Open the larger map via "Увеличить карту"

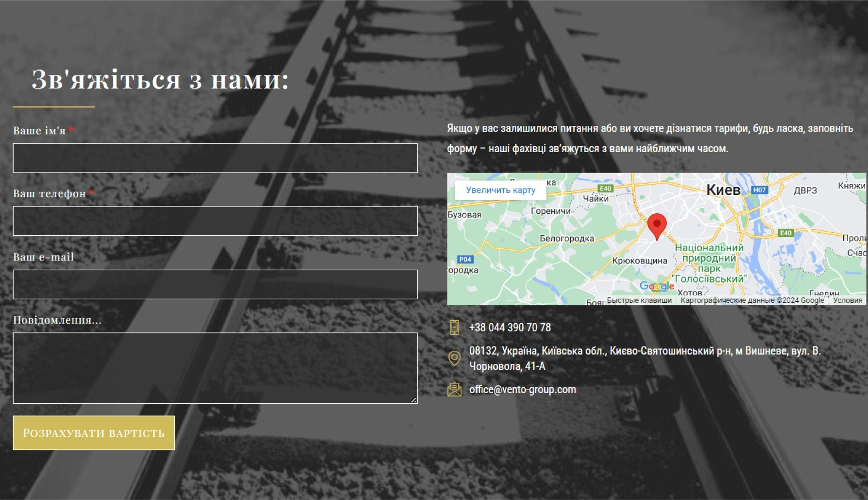point(500,190)
